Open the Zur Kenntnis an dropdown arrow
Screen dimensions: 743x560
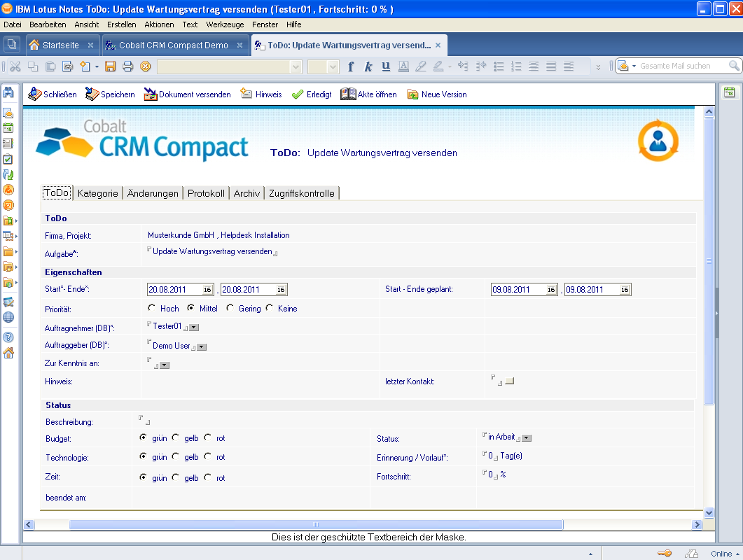coord(165,365)
